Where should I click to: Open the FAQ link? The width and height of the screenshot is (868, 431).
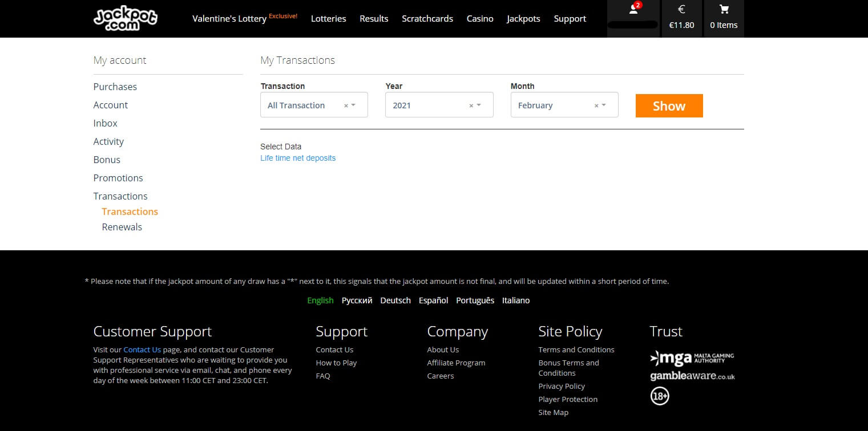click(x=323, y=376)
